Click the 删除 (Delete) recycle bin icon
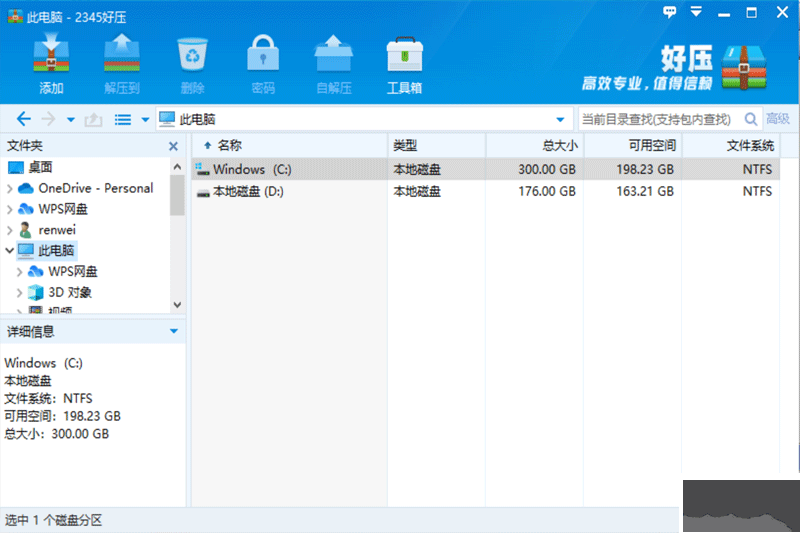The image size is (800, 533). [x=192, y=54]
